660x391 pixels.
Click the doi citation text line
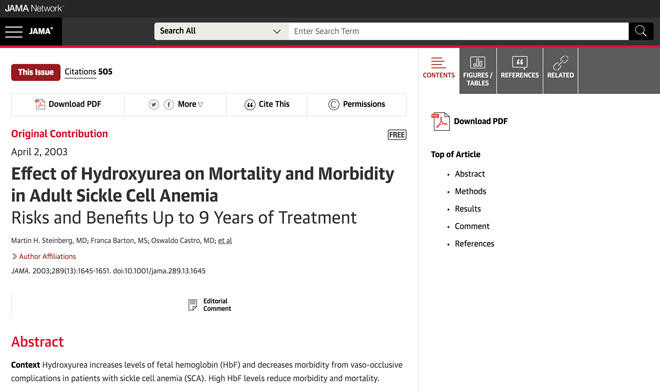point(108,271)
